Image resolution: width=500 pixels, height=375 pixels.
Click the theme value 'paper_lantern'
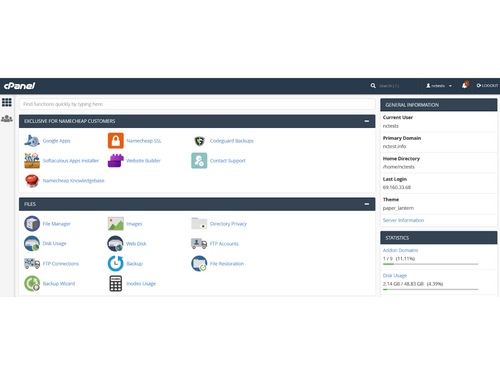[398, 208]
